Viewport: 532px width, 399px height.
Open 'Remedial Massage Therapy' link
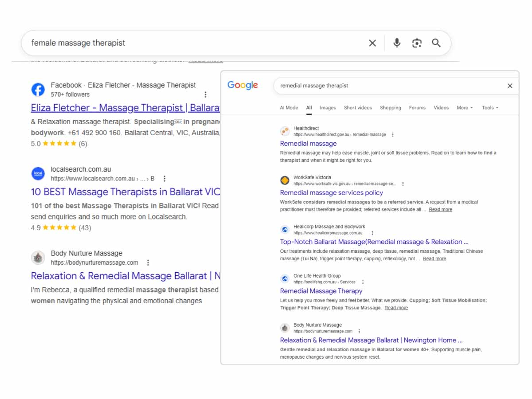[x=321, y=291]
